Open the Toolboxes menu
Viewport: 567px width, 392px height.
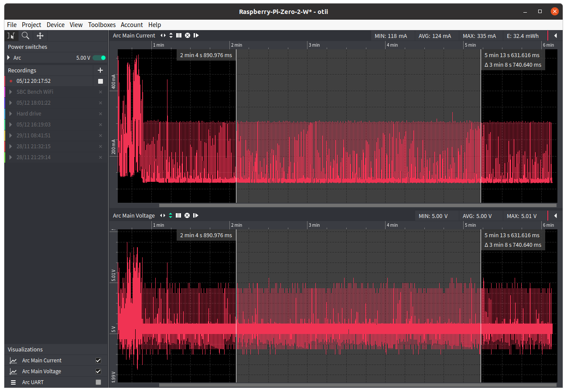coord(102,25)
